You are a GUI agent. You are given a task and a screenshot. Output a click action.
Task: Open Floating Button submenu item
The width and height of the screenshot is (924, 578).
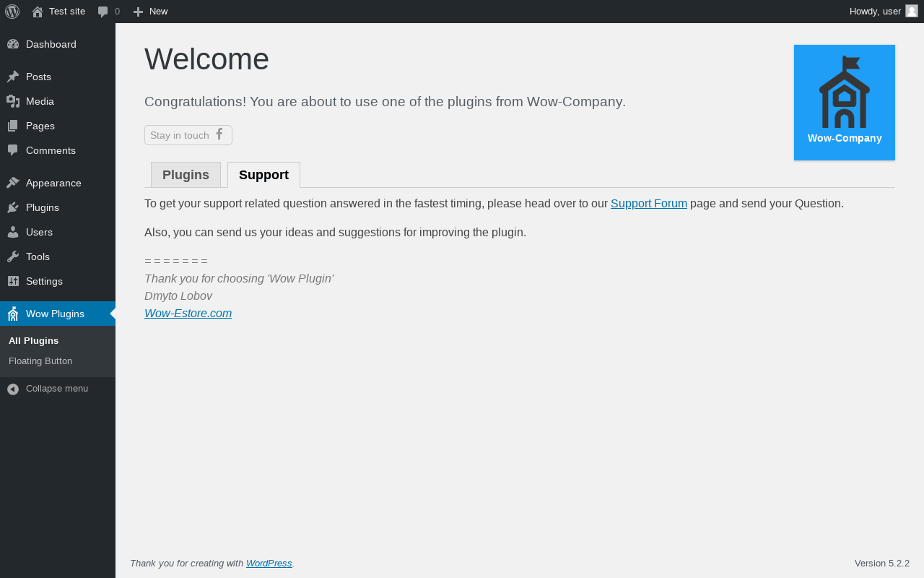click(40, 361)
